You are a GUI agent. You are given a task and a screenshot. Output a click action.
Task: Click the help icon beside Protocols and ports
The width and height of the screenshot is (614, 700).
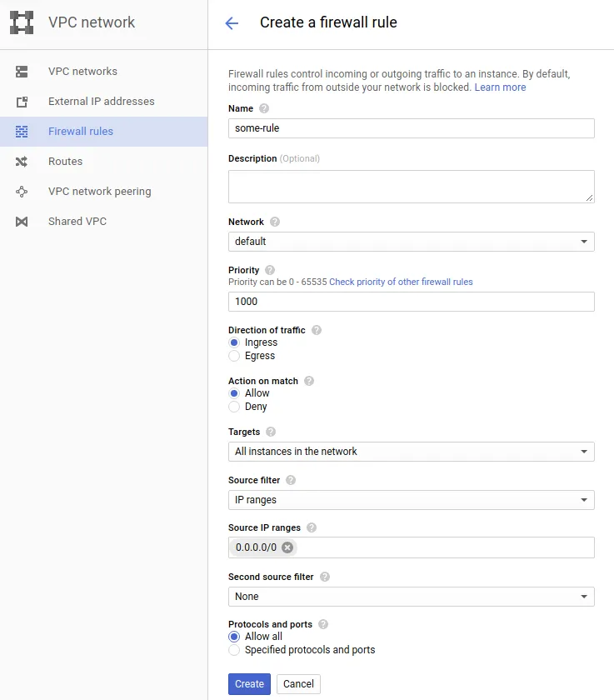(323, 624)
